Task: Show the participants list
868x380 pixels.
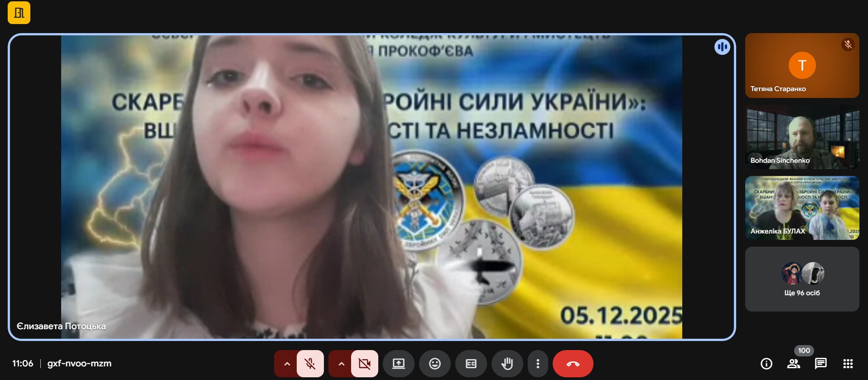Action: click(794, 364)
